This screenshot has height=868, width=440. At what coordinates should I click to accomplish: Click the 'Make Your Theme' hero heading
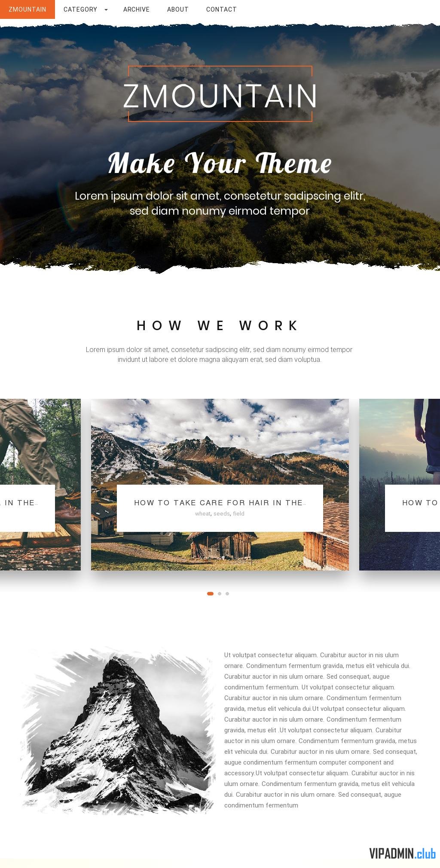click(x=220, y=164)
